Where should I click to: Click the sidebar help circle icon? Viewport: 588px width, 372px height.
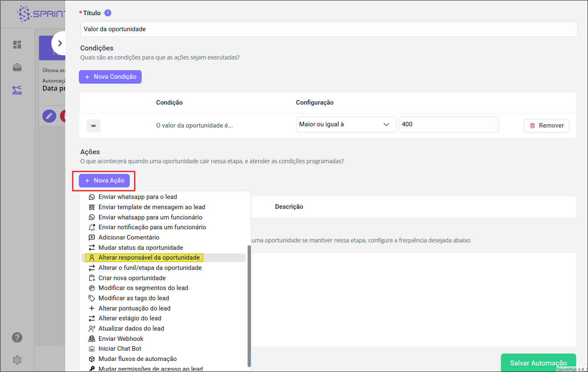(x=17, y=338)
